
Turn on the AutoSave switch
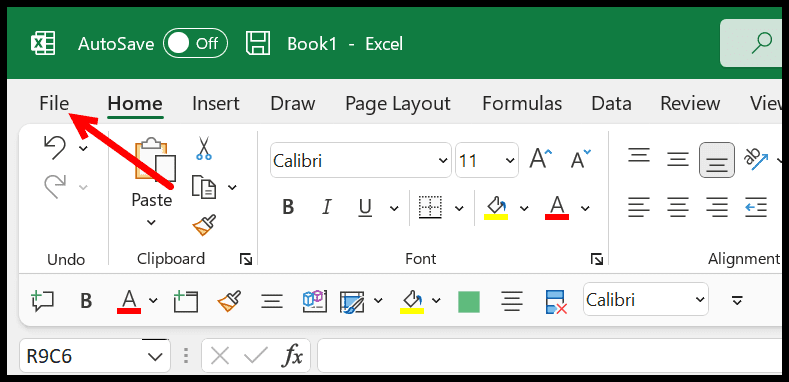click(195, 44)
